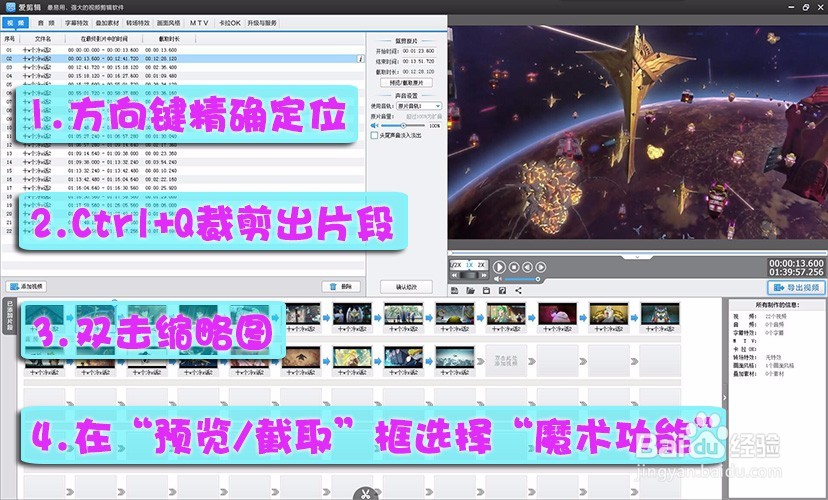The width and height of the screenshot is (828, 500).
Task: Step back one frame with previous-frame button
Action: point(527,267)
